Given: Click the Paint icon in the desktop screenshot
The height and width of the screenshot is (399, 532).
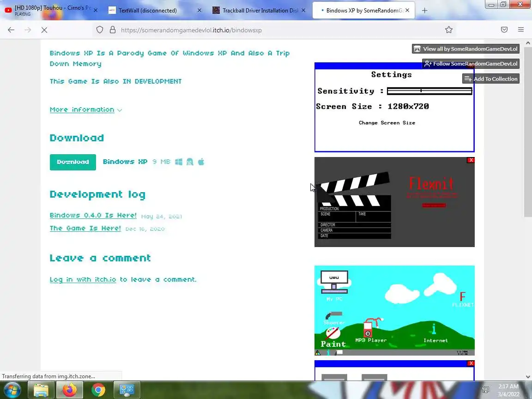Looking at the screenshot, I should (x=333, y=338).
